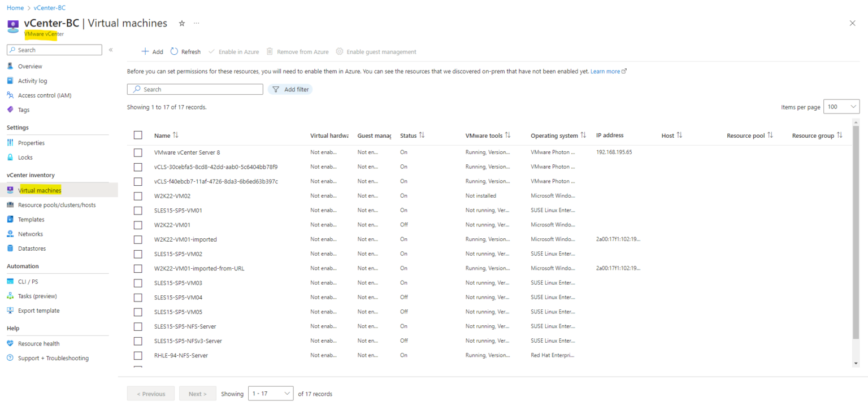Select the checkbox for SLES15-SP5-NFS-Server

[x=138, y=326]
